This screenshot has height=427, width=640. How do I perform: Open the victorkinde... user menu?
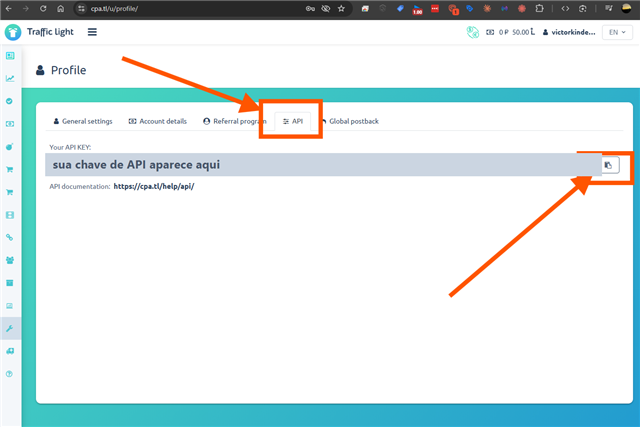tap(569, 32)
